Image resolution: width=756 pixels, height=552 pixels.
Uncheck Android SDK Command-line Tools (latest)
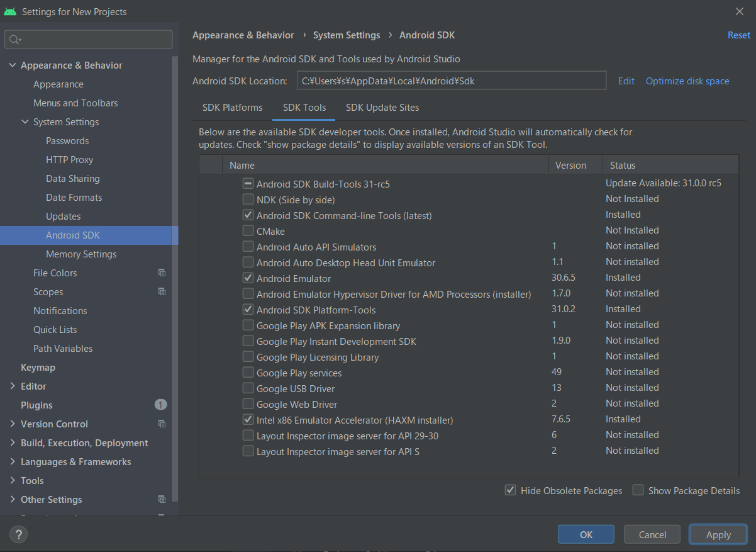point(248,215)
